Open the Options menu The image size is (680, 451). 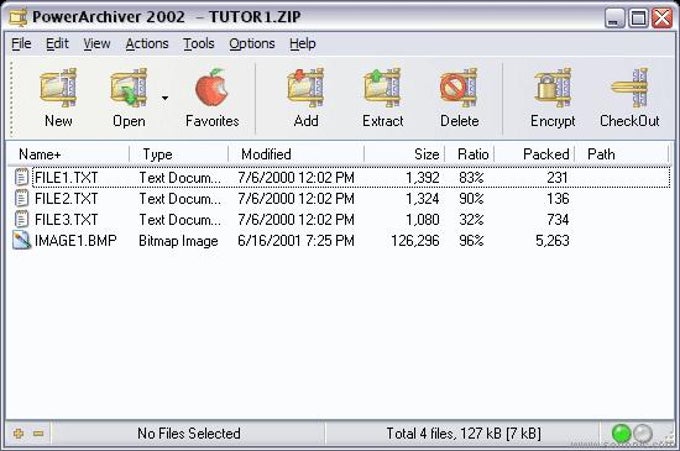[x=252, y=44]
